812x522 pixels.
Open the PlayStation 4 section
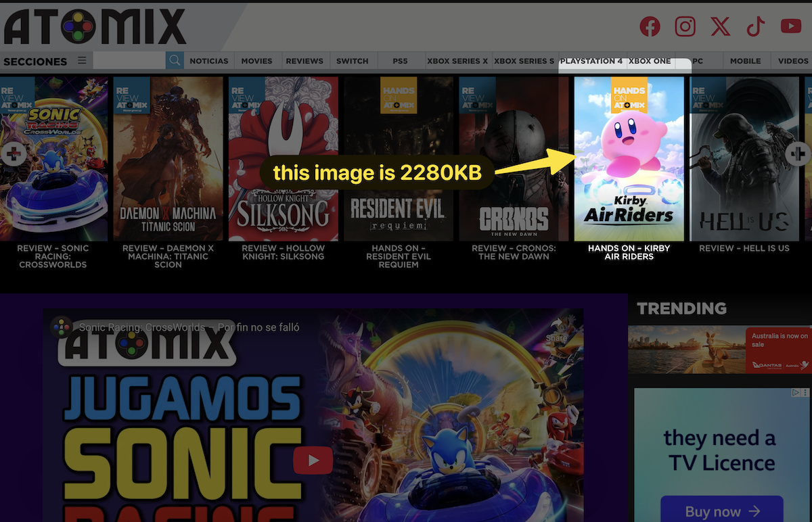pyautogui.click(x=591, y=61)
